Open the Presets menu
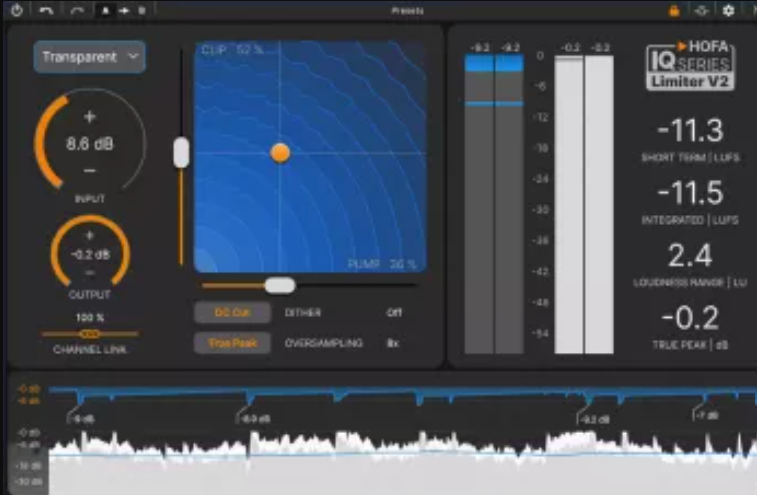The height and width of the screenshot is (495, 757). (407, 11)
